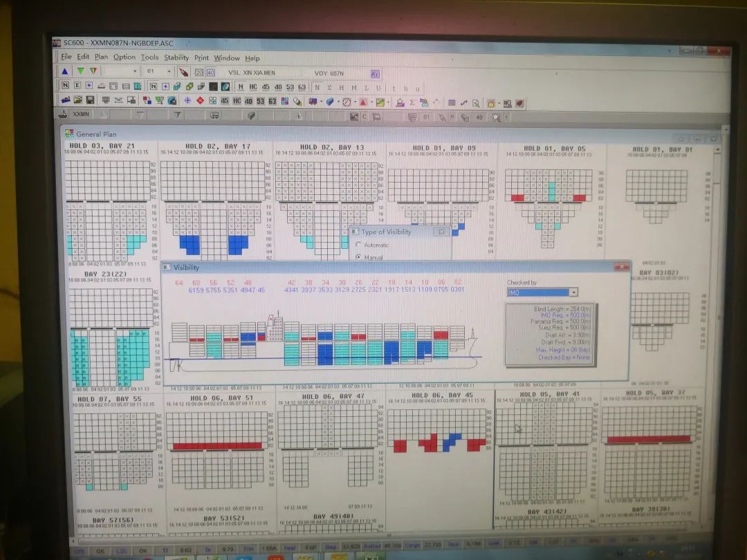Click the black square icon in second toolbar row

click(x=213, y=86)
